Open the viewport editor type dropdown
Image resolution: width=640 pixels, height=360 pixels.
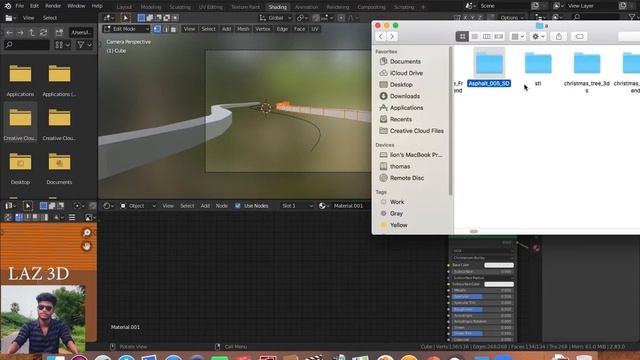pos(109,18)
